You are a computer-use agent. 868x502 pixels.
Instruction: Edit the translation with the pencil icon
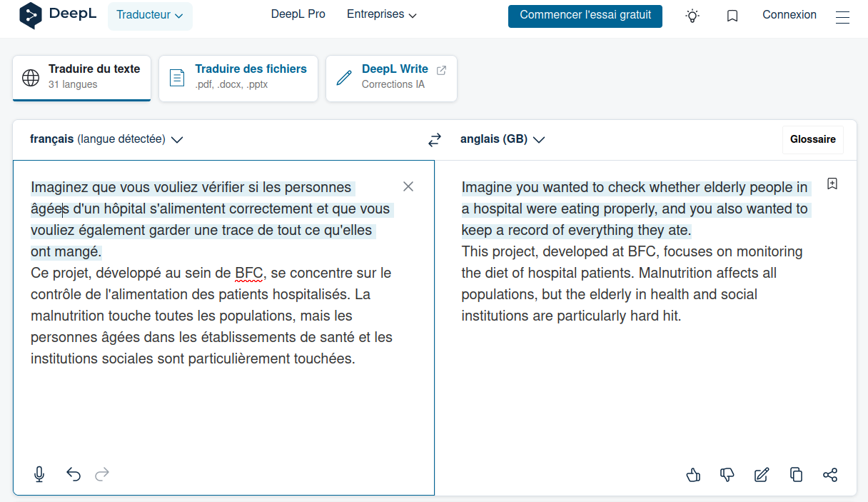pos(762,475)
